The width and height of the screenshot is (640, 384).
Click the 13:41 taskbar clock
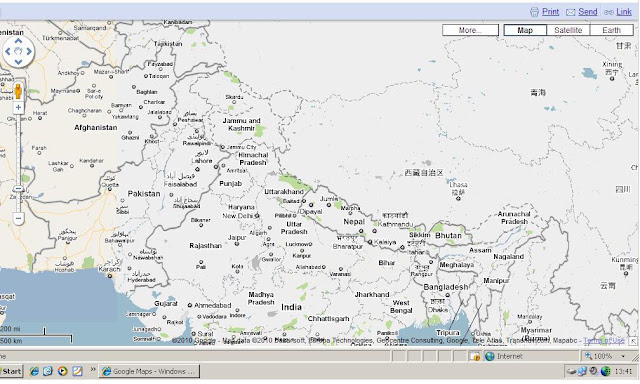pyautogui.click(x=623, y=371)
